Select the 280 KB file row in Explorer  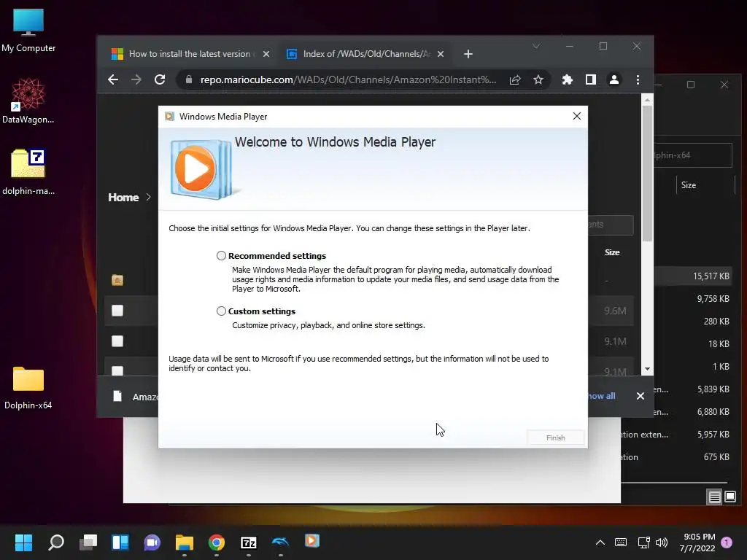[x=693, y=322]
